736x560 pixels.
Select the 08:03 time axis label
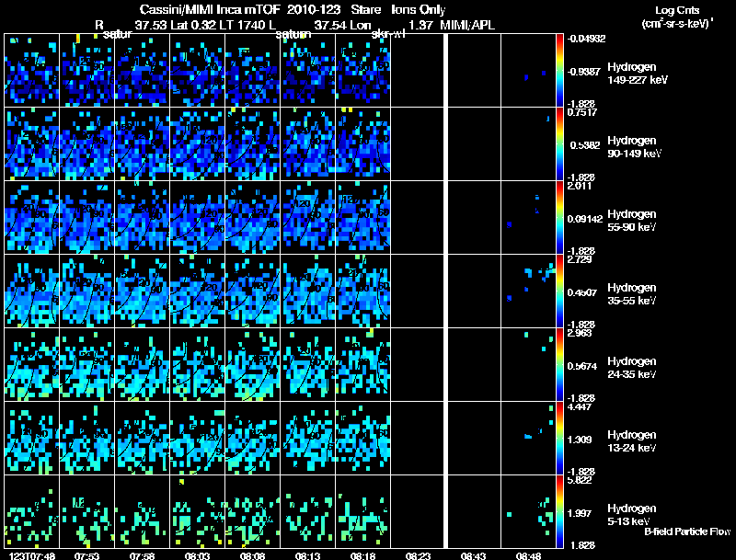click(x=198, y=555)
